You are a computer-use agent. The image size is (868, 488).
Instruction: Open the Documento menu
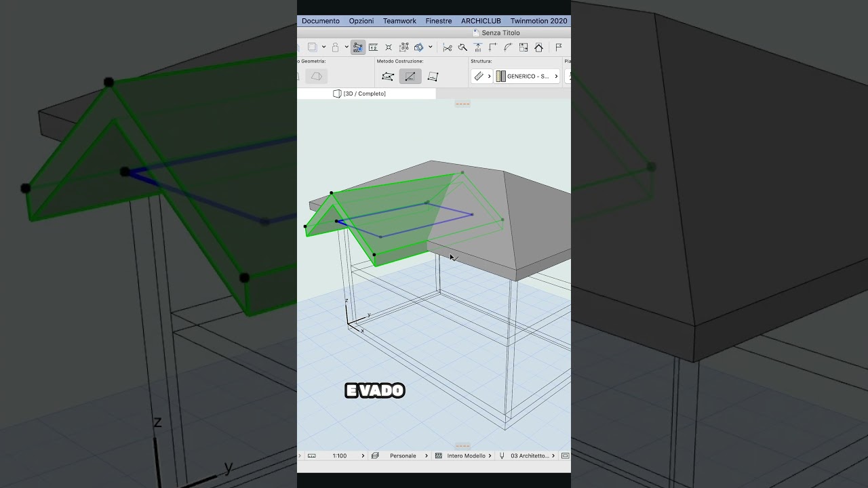tap(320, 21)
